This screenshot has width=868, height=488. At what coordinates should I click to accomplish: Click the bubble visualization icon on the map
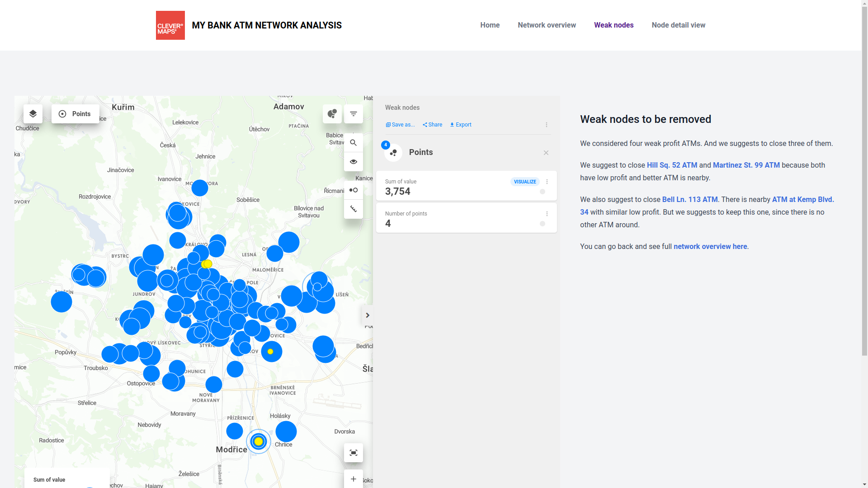(332, 114)
